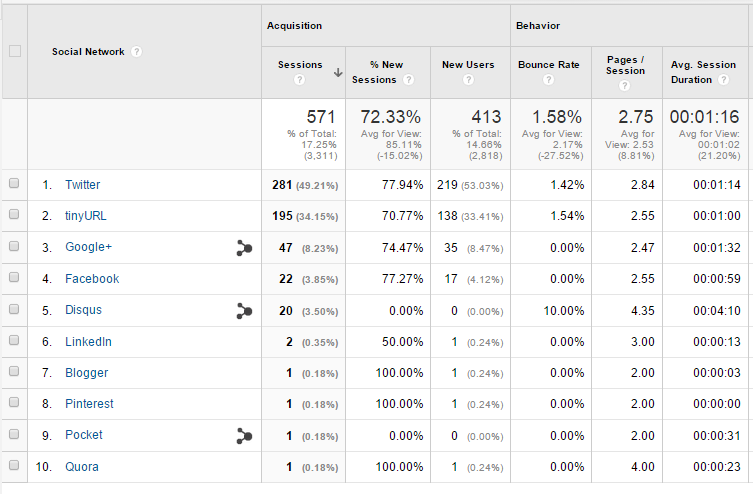753x494 pixels.
Task: Toggle the select-all checkbox in header
Action: 14,51
